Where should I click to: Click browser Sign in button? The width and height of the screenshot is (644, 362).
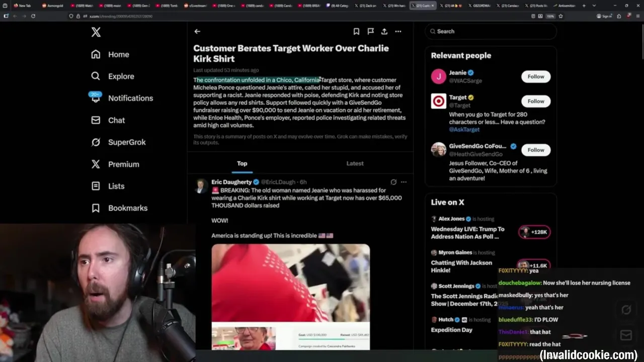point(604,16)
